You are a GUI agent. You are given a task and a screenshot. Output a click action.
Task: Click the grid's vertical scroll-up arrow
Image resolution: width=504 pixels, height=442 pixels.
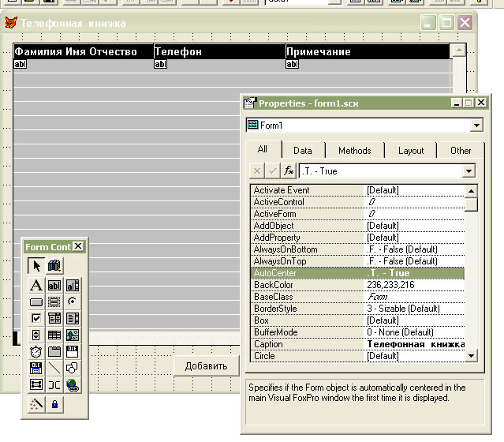pos(459,50)
